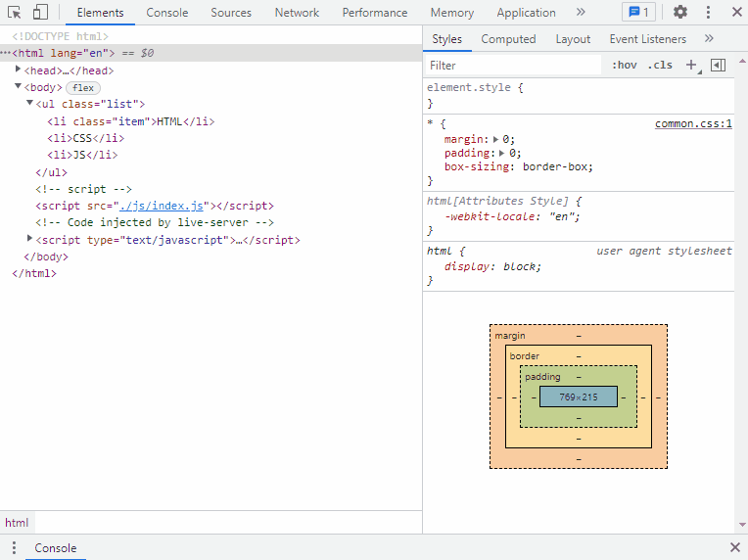Screen dimensions: 748x560
Task: Click the flex badge on body
Action: click(x=83, y=88)
